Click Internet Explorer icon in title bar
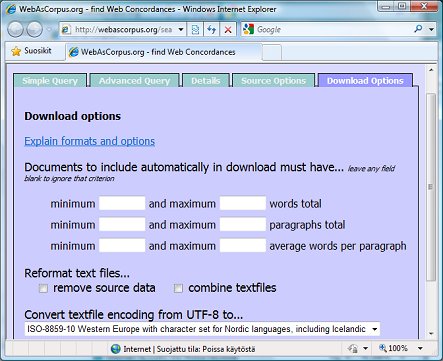Viewport: 443px width, 361px height. [x=11, y=9]
